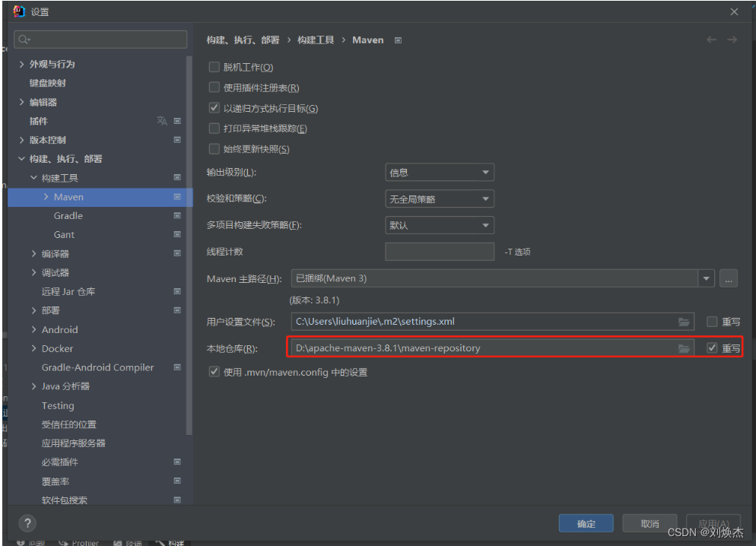Click the search icon in settings search box
This screenshot has height=546, width=756.
[x=24, y=40]
